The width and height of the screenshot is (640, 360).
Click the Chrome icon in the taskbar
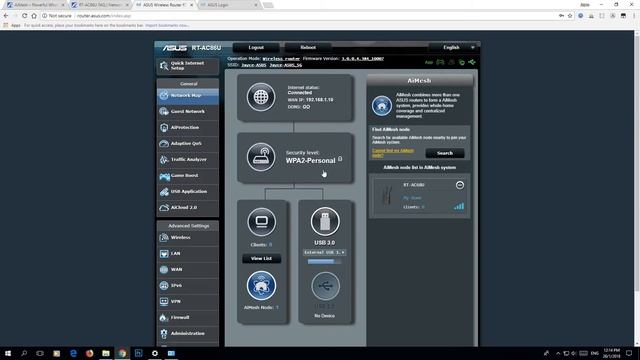point(122,353)
